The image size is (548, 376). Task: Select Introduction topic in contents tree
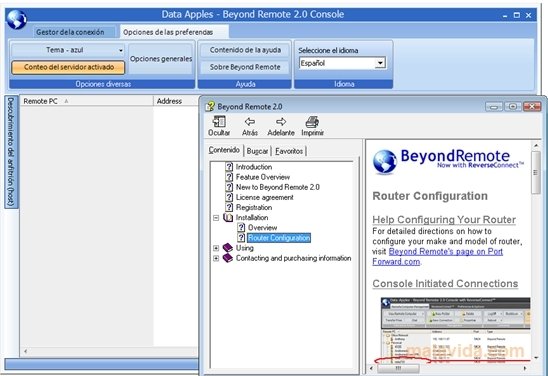pyautogui.click(x=254, y=167)
